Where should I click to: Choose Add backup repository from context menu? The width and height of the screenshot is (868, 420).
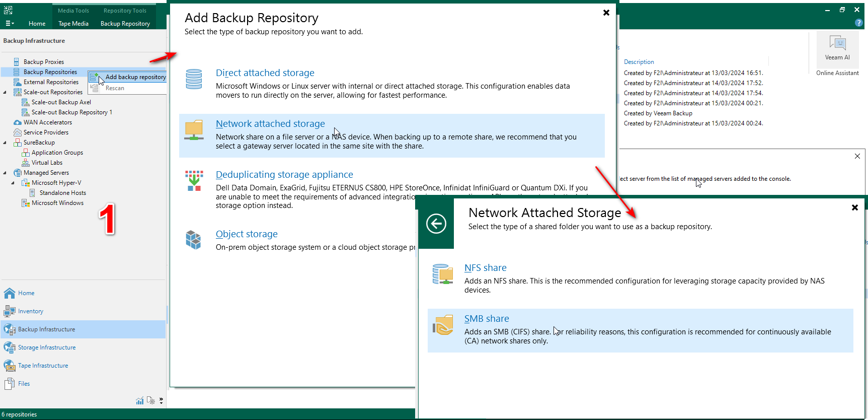(x=128, y=77)
